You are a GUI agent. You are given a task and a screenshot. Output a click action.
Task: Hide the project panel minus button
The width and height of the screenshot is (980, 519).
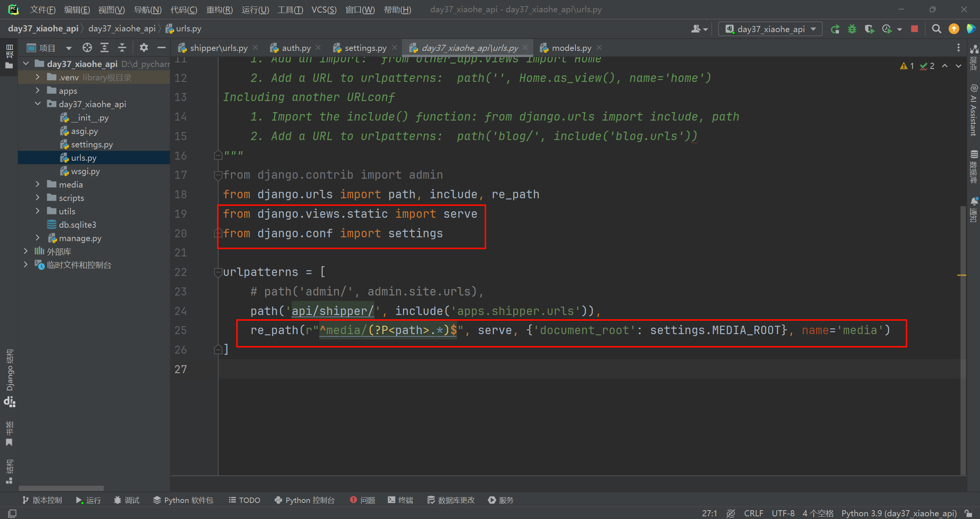point(162,48)
